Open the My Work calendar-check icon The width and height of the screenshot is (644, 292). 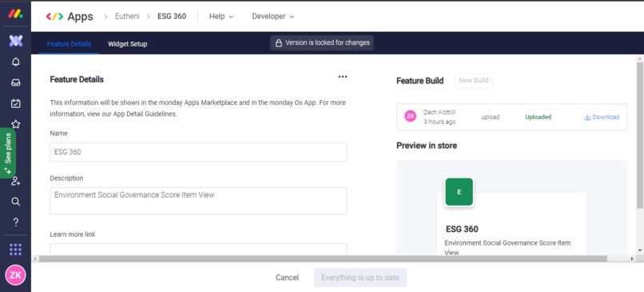coord(16,103)
